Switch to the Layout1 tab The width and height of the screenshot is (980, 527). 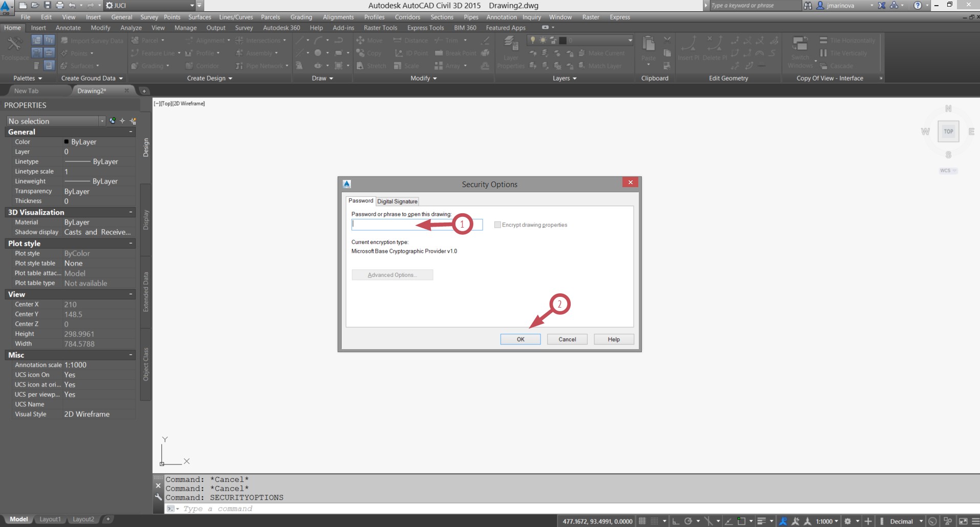point(50,519)
